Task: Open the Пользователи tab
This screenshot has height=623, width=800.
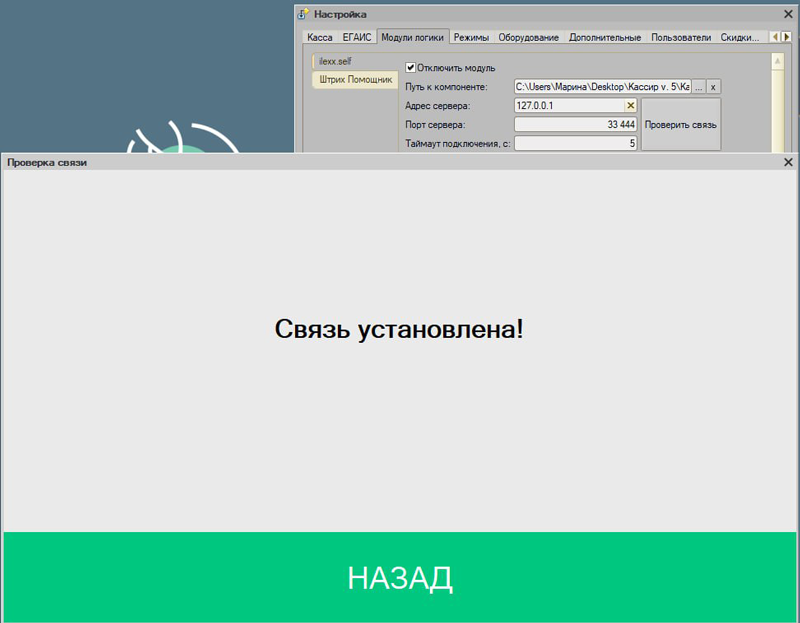Action: coord(681,37)
